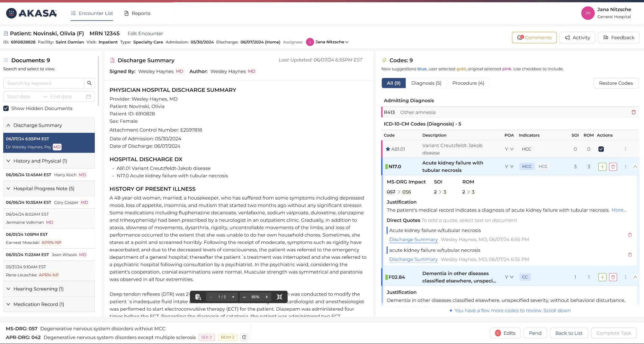The height and width of the screenshot is (344, 644).
Task: Collapse the N17.0 code details
Action: (x=635, y=167)
